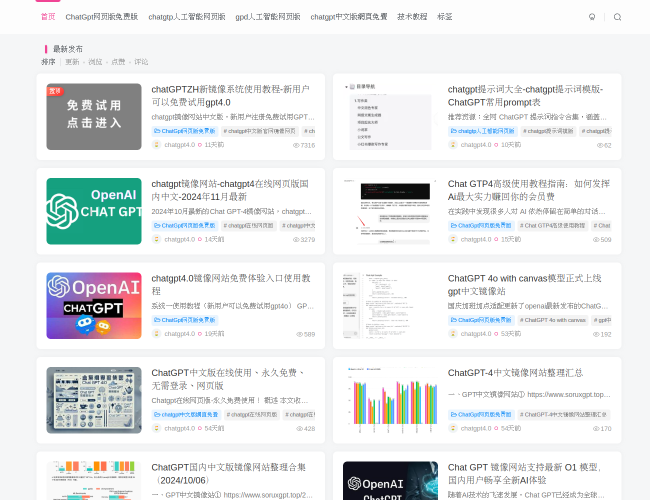Sort posts by 点赞
The image size is (650, 500).
point(118,62)
